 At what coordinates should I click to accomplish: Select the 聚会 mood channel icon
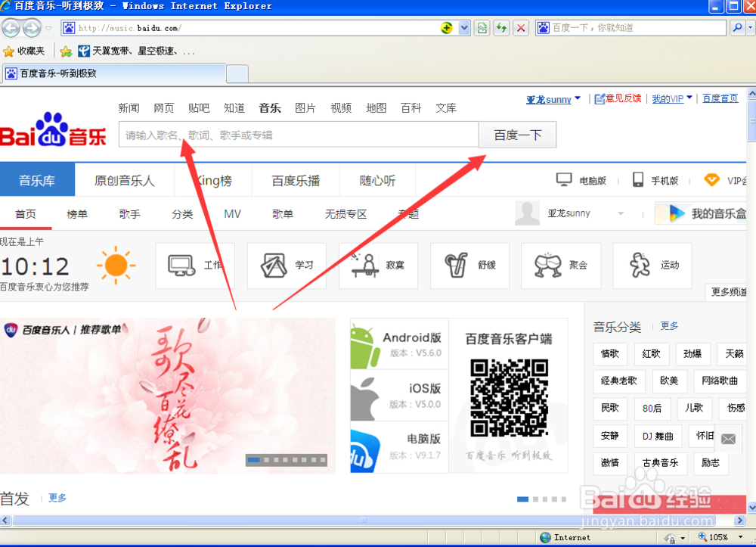(x=547, y=266)
